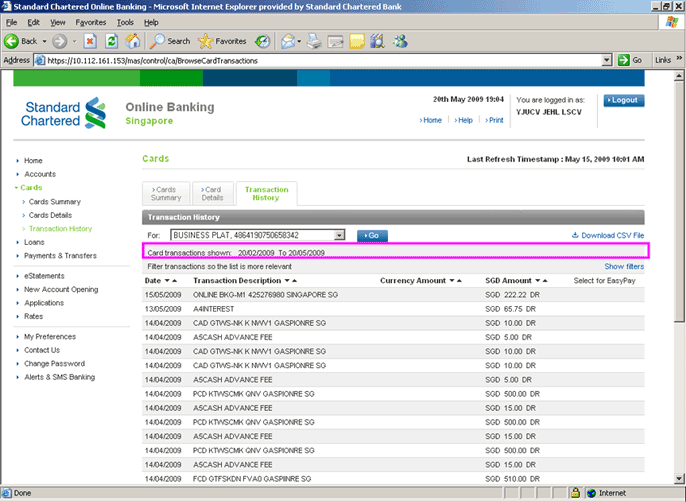Switch to Cards Summary tab
Image resolution: width=686 pixels, height=502 pixels.
(x=166, y=193)
